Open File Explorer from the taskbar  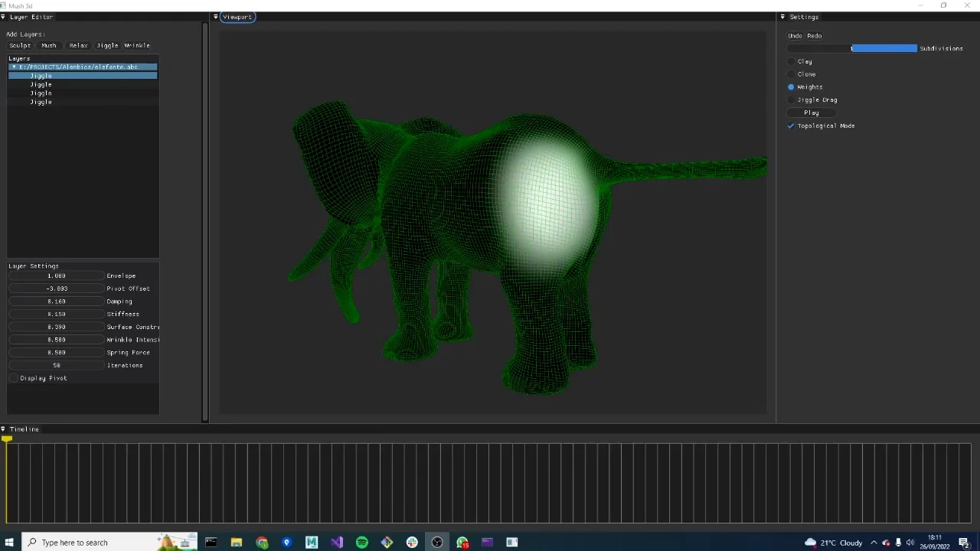[x=237, y=543]
